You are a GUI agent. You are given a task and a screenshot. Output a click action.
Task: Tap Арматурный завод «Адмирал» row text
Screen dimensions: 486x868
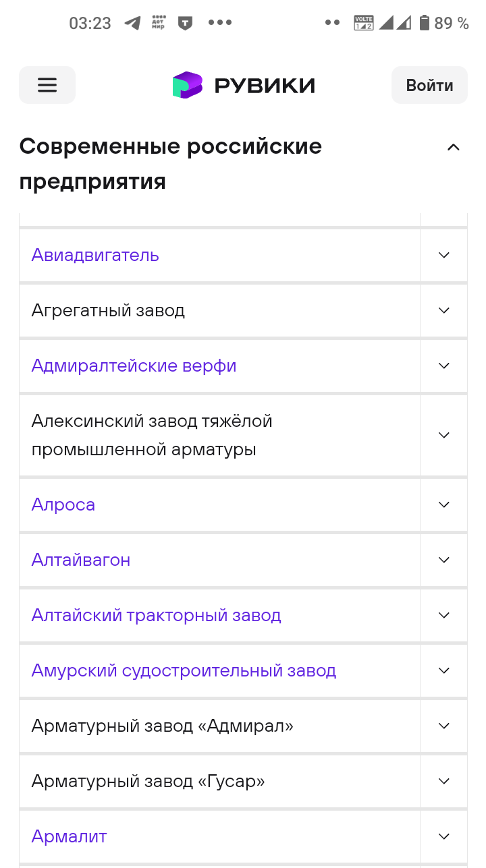(x=163, y=726)
